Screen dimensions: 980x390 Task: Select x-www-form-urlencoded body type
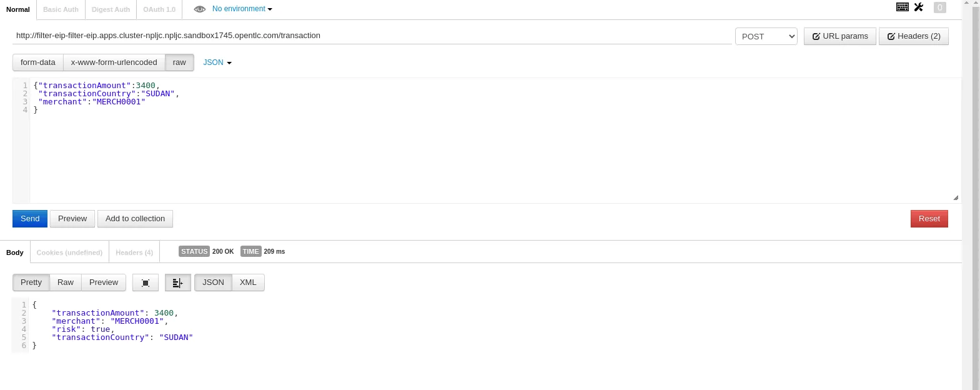click(114, 62)
